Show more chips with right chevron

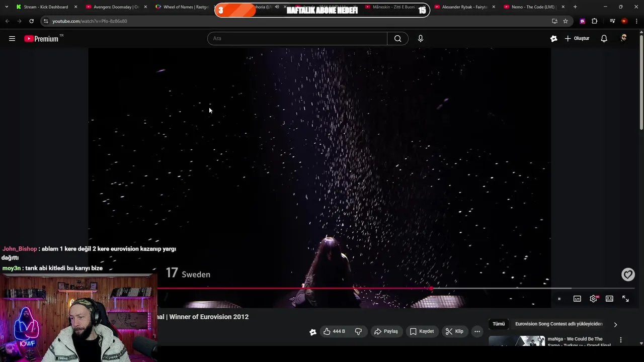(615, 325)
